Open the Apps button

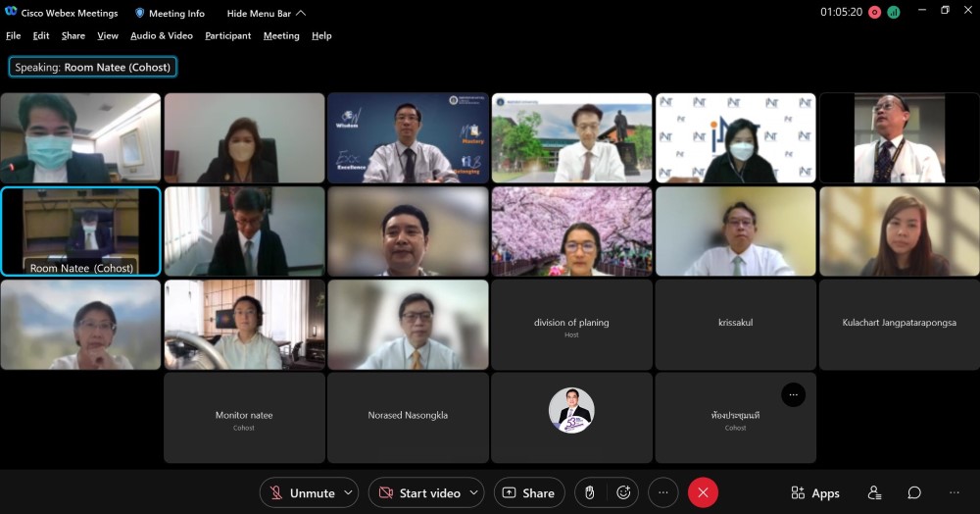pyautogui.click(x=815, y=492)
